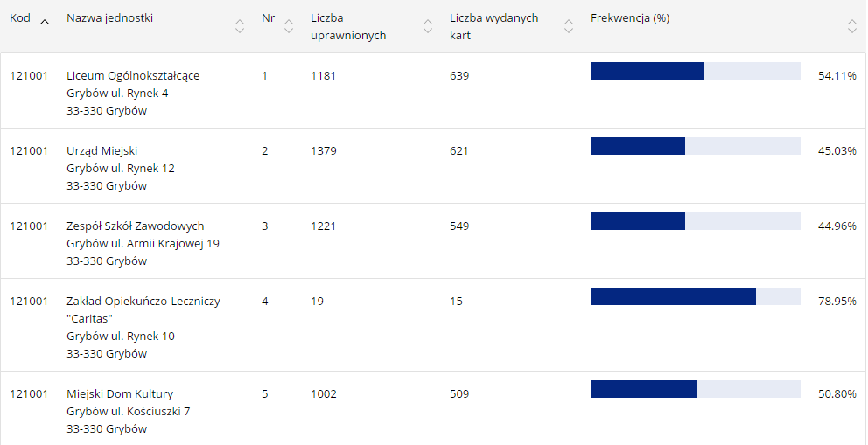This screenshot has height=445, width=868.
Task: Click the 45.03% turnout bar
Action: click(x=695, y=146)
